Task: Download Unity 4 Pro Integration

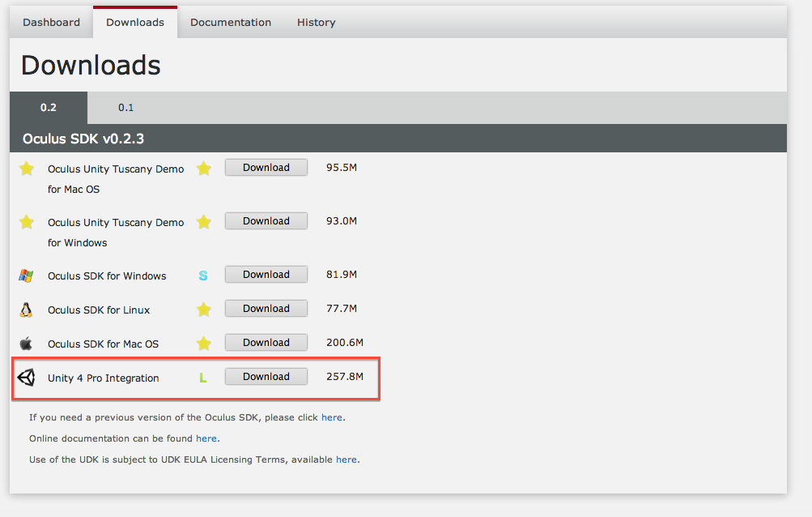Action: [266, 377]
